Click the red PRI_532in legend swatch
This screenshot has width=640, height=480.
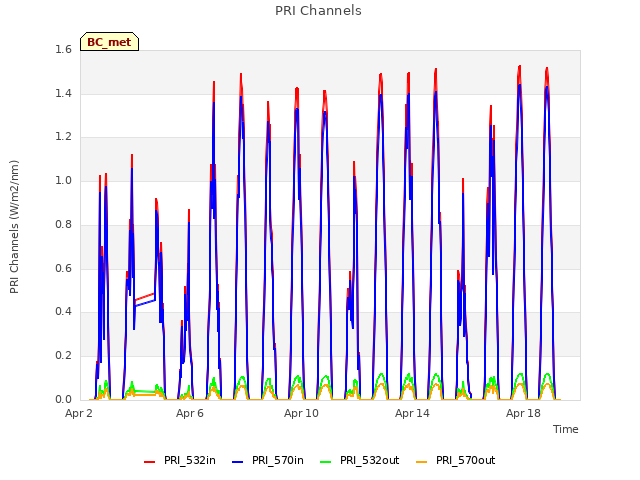(x=150, y=462)
